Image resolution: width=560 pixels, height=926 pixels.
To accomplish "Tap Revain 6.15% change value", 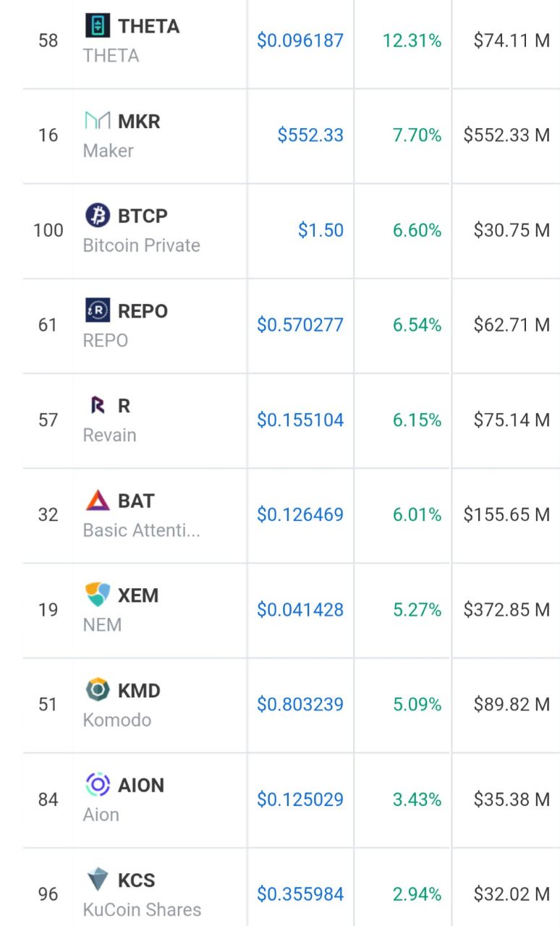I will click(x=417, y=420).
